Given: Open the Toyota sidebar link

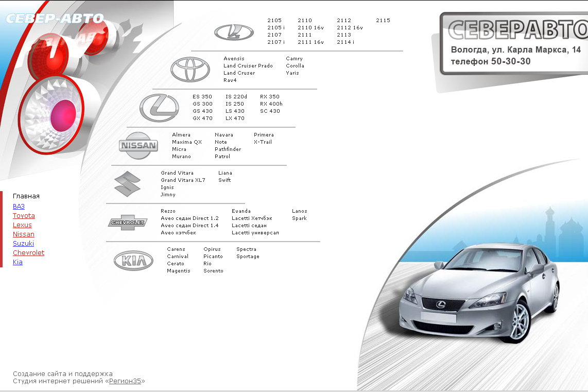Looking at the screenshot, I should pyautogui.click(x=24, y=216).
